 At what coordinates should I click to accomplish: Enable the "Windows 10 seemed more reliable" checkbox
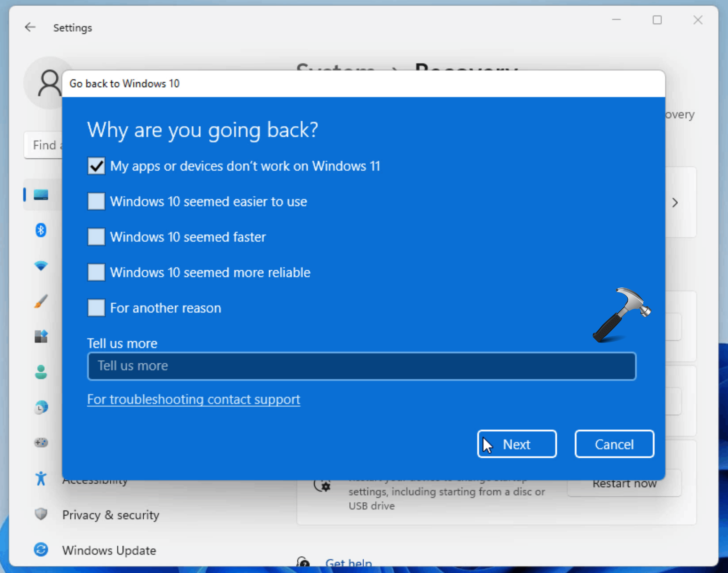coord(96,272)
